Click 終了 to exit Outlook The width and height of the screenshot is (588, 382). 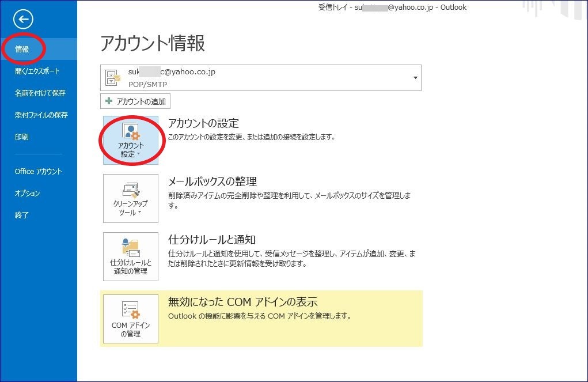[22, 215]
